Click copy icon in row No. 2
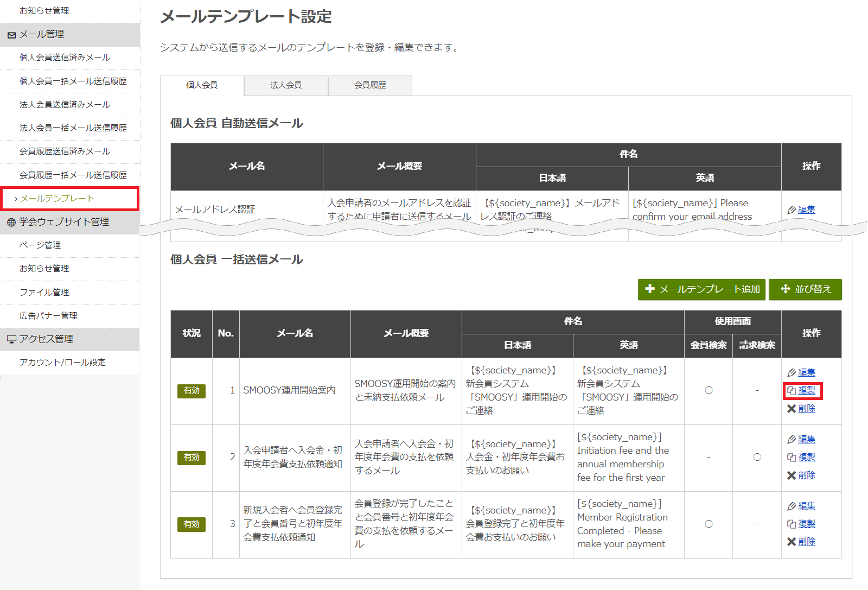The image size is (868, 590). point(792,457)
